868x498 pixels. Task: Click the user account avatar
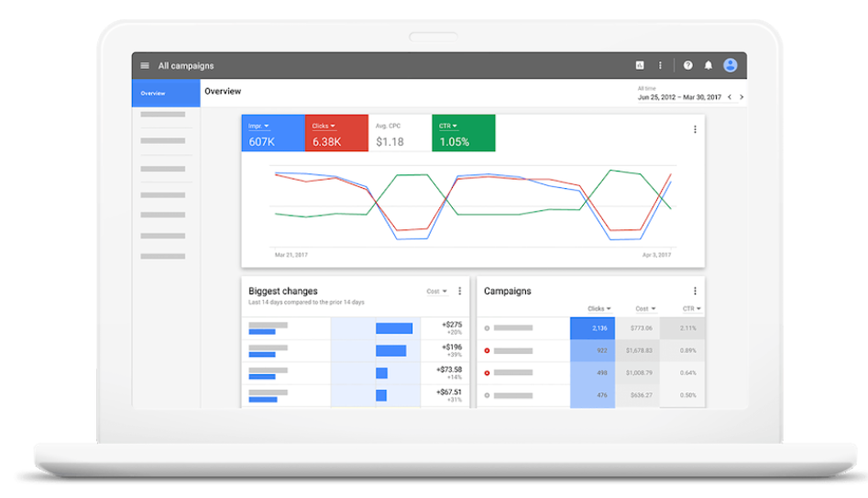point(731,65)
